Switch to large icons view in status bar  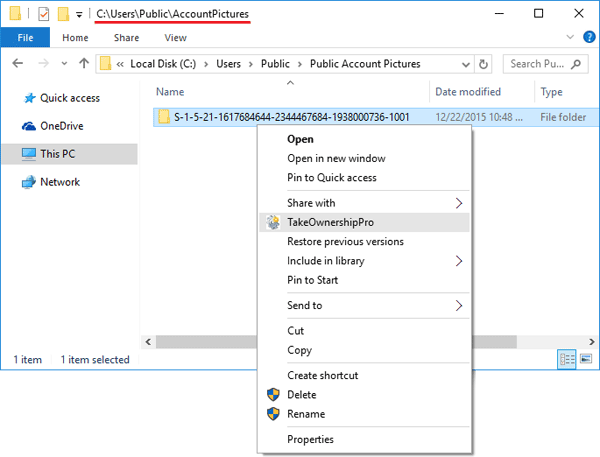click(x=585, y=359)
